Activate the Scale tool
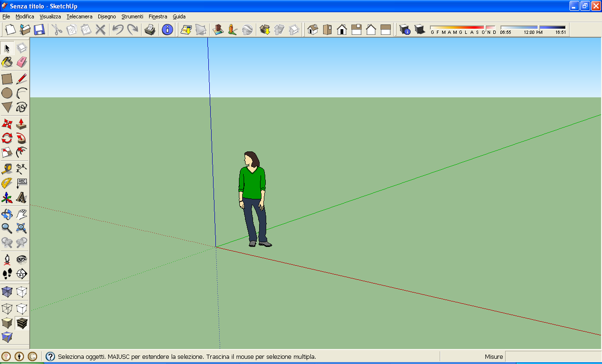Screen dimensions: 602x364 (7, 152)
